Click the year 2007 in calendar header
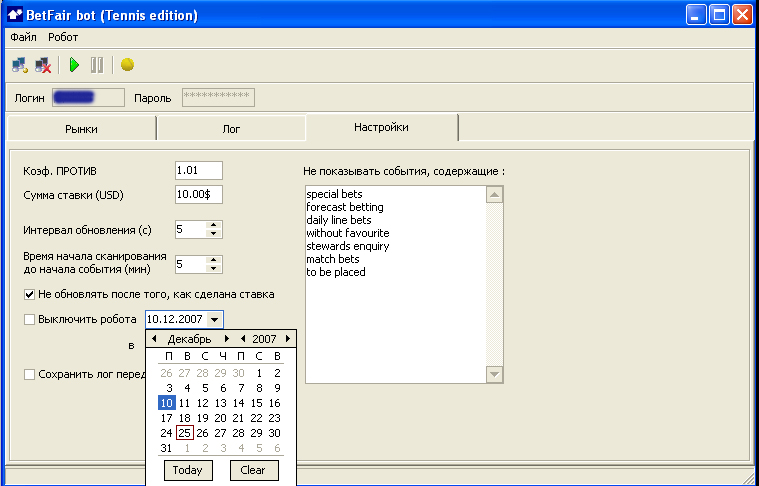759x486 pixels. pos(264,339)
